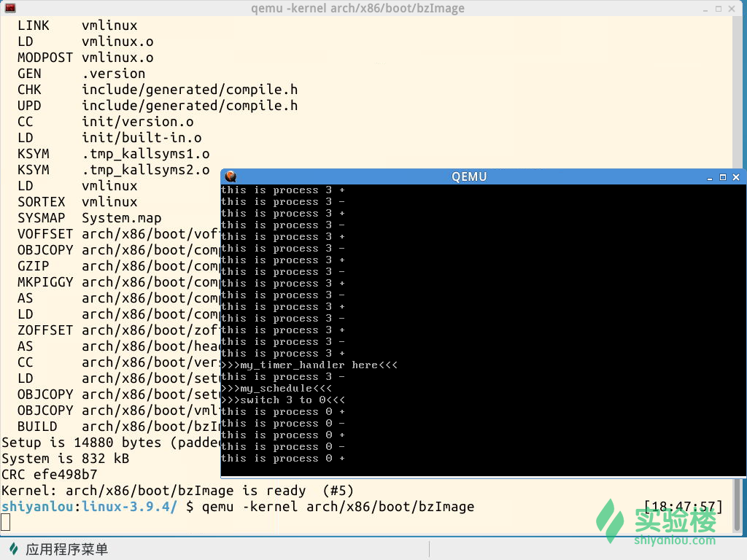Click the typed command 'qemu -kernel arch/x86/boot/bzImage'
Screen dimensions: 747x560
338,507
